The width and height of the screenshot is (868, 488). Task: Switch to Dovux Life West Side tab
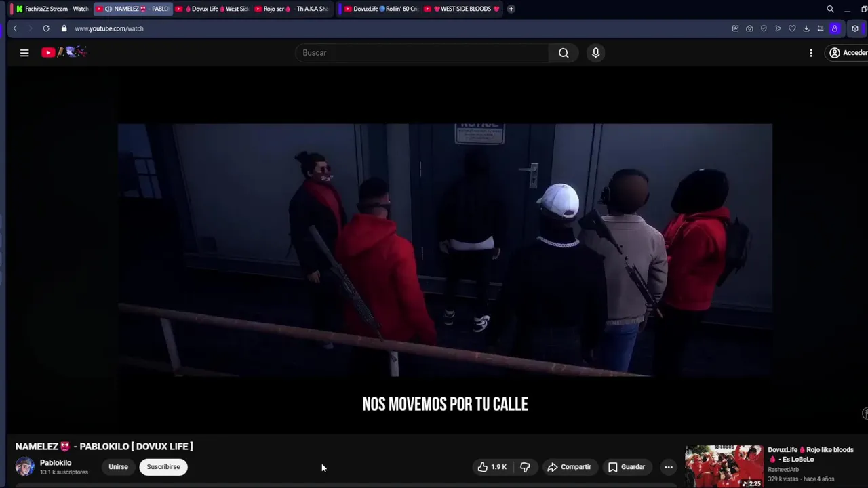(x=212, y=9)
